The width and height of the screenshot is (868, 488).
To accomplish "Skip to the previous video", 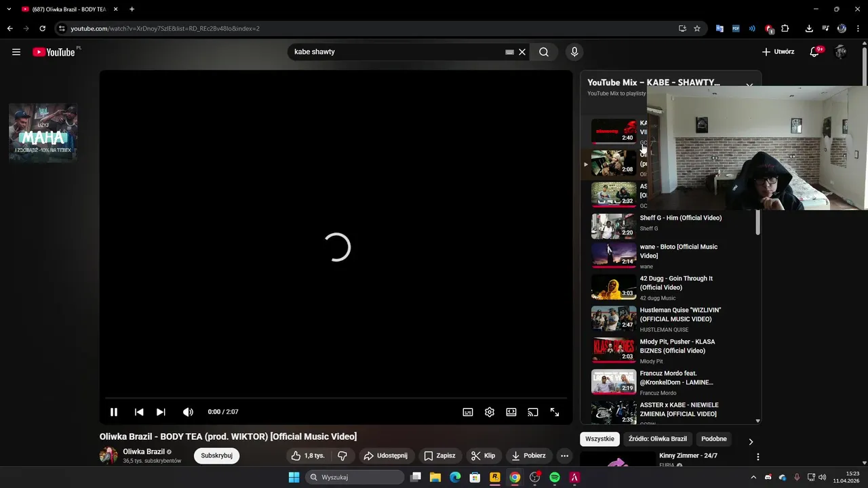I will coord(139,412).
